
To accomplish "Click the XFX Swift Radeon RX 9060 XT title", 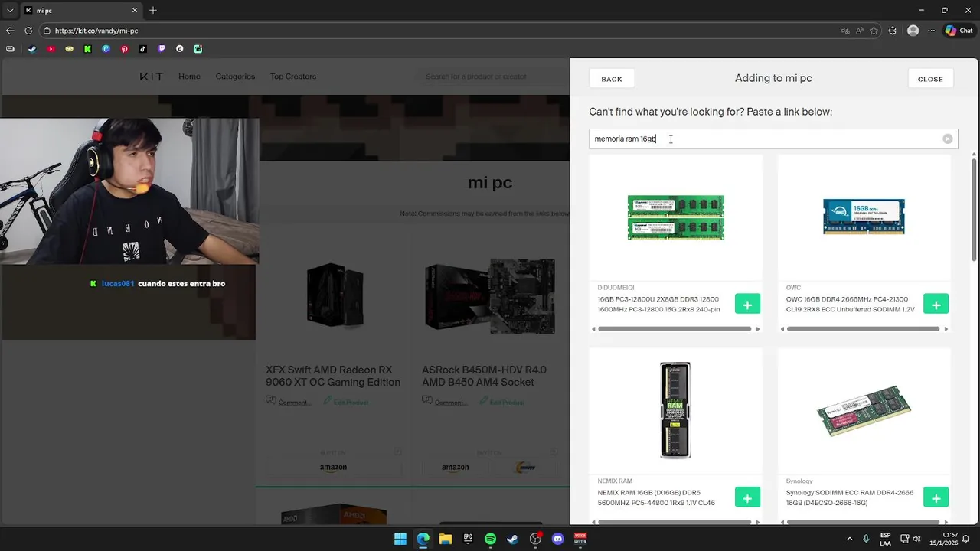I will pyautogui.click(x=333, y=376).
